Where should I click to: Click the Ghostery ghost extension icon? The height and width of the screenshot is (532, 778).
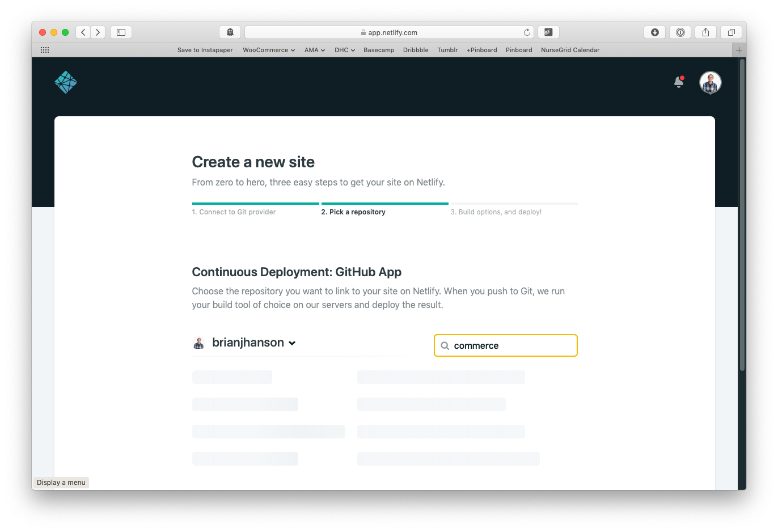click(230, 32)
